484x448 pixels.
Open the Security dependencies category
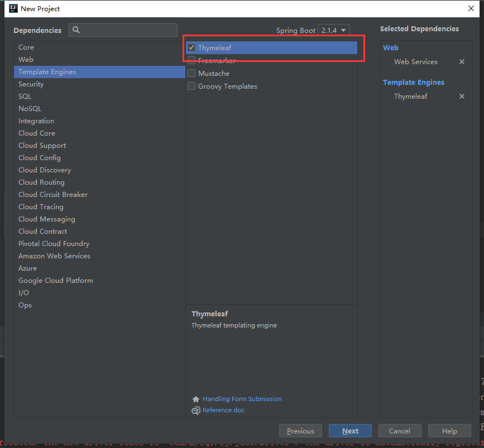click(99, 84)
